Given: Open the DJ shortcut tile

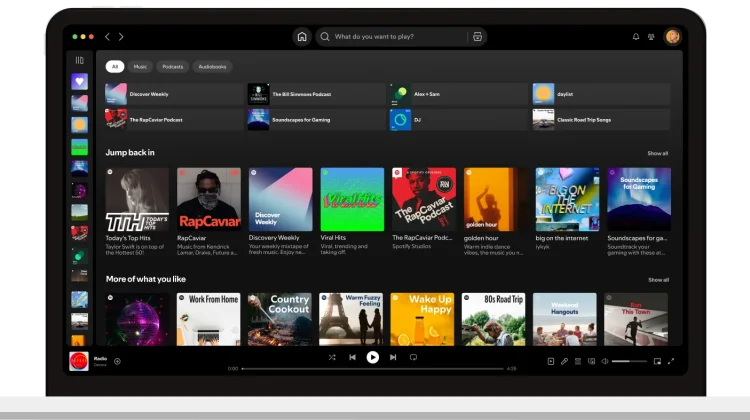Looking at the screenshot, I should pos(459,120).
